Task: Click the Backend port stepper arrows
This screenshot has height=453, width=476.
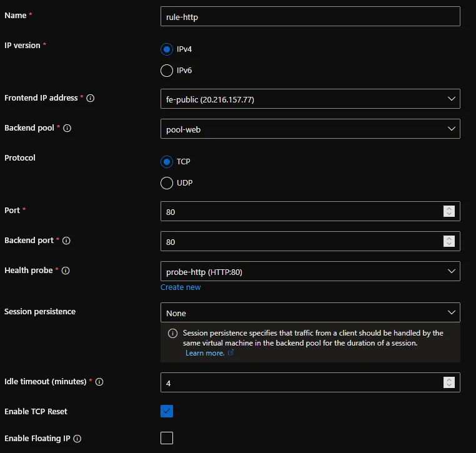Action: [x=449, y=241]
